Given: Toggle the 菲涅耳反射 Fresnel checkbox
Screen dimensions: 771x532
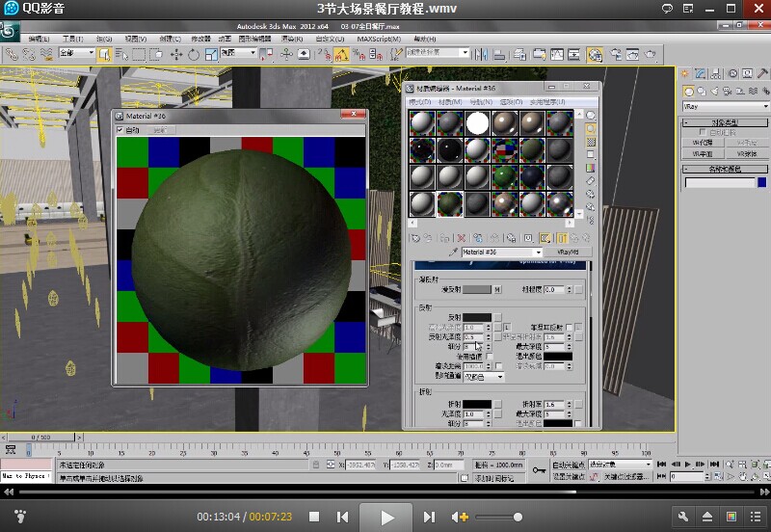Looking at the screenshot, I should click(x=570, y=327).
